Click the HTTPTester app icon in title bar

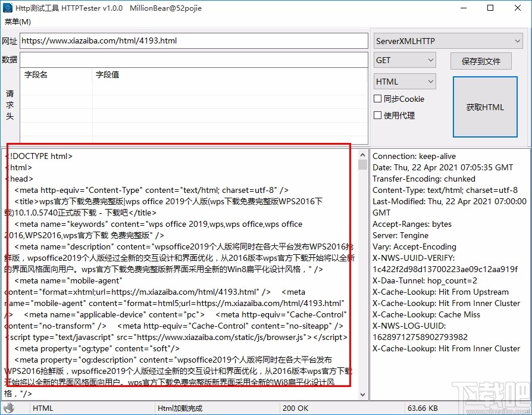point(8,8)
